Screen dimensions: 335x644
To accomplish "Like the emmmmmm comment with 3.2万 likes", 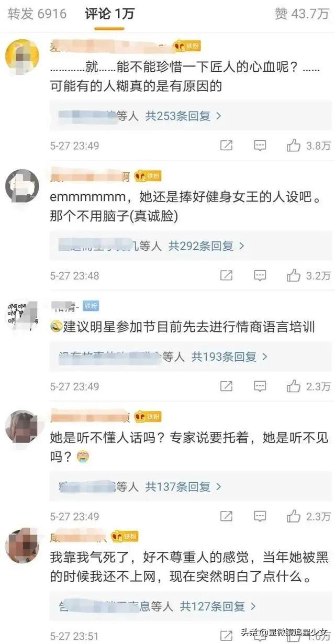I will click(x=308, y=275).
